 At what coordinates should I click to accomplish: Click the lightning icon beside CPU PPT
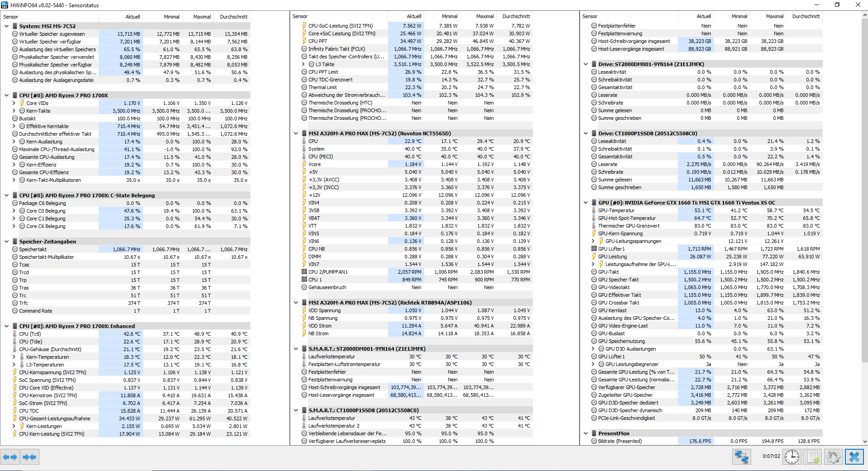pyautogui.click(x=304, y=41)
